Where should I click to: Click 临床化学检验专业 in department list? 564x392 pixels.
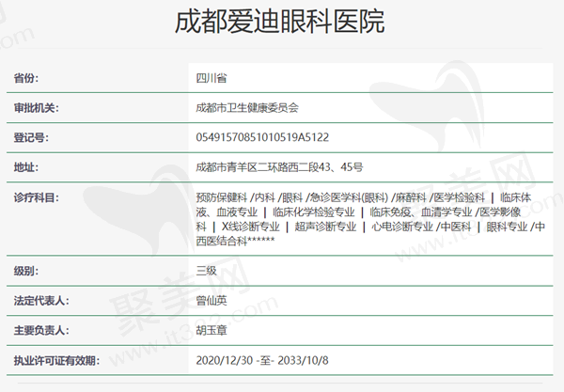[314, 212]
